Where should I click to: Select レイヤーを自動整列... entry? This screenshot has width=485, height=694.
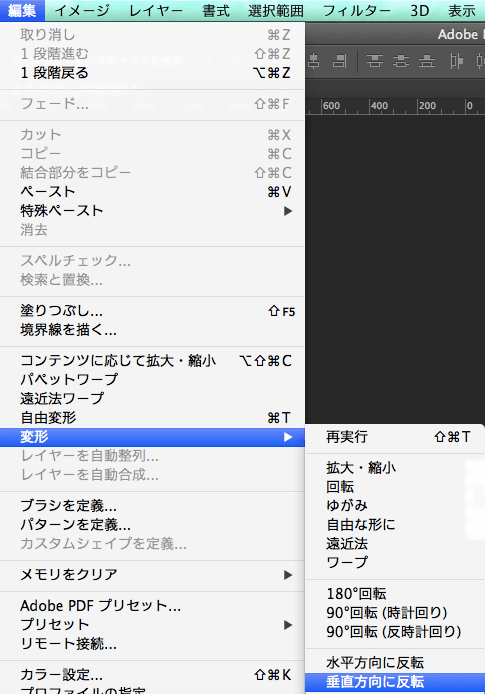tap(152, 456)
